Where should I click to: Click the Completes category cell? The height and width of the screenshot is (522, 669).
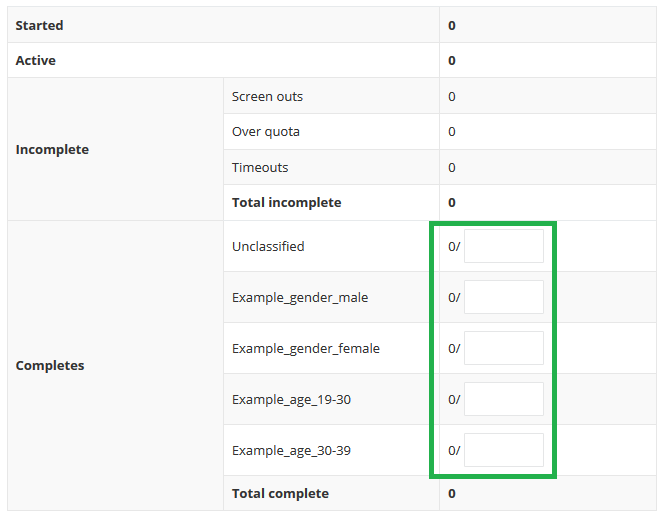tap(50, 366)
